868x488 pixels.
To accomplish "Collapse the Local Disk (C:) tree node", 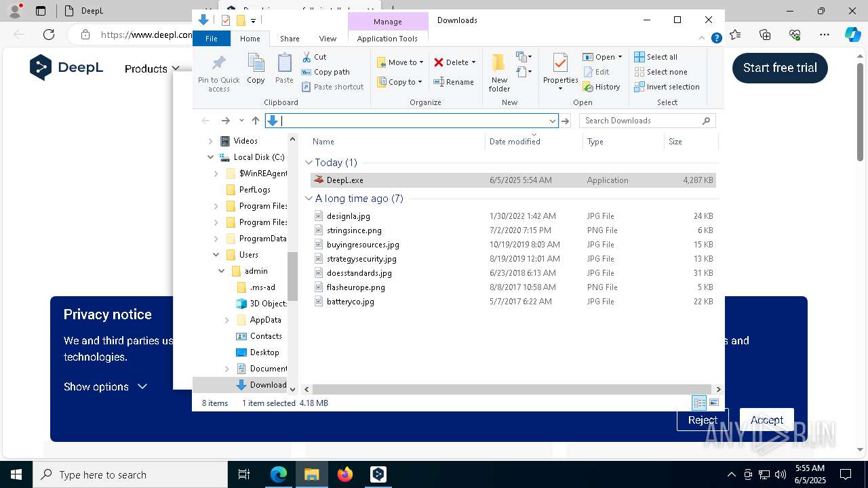I will 210,157.
